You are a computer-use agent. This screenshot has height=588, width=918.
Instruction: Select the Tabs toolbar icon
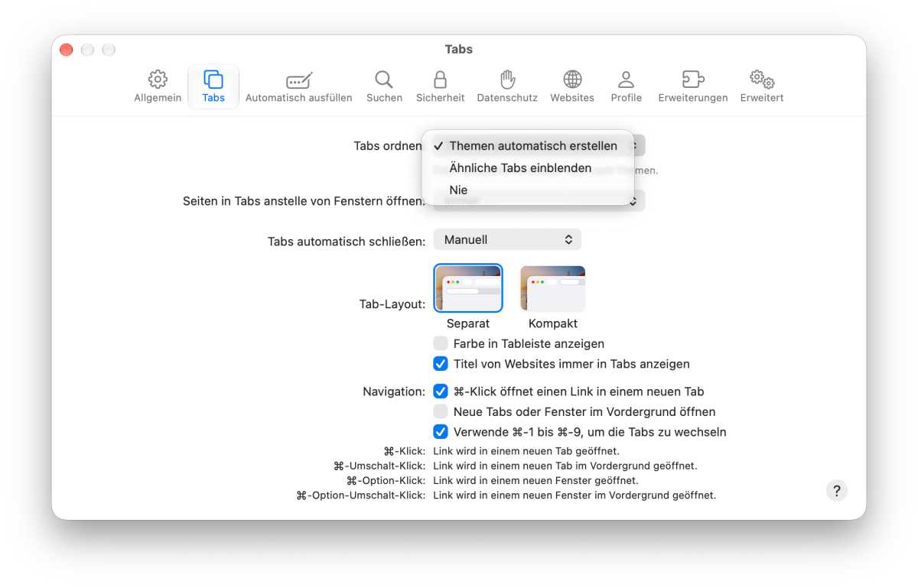(213, 86)
